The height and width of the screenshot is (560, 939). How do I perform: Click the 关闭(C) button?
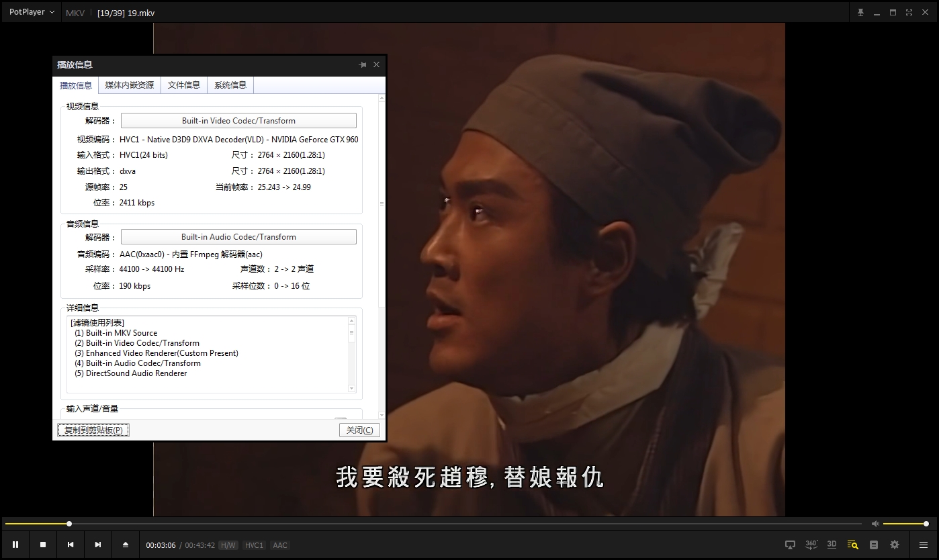(360, 430)
